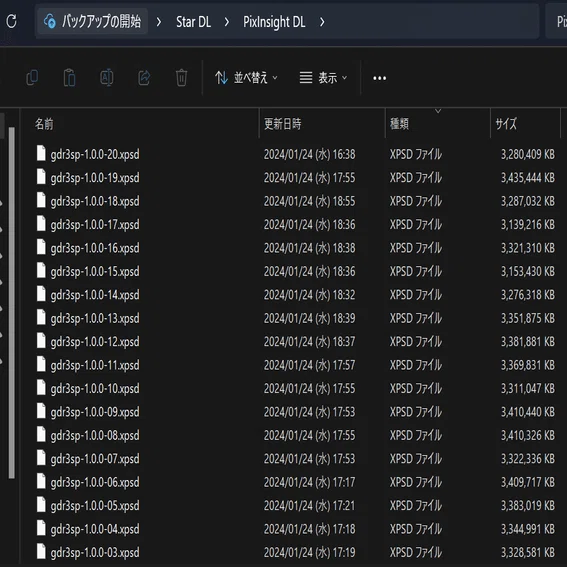Screen dimensions: 567x567
Task: Click the vertical scrollbar in the left pane
Action: click(x=12, y=303)
